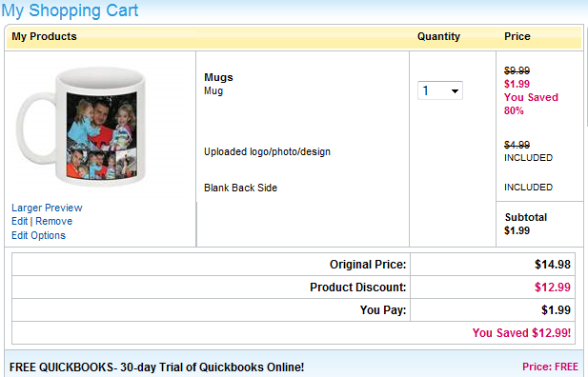Click the My Products column header

click(44, 36)
